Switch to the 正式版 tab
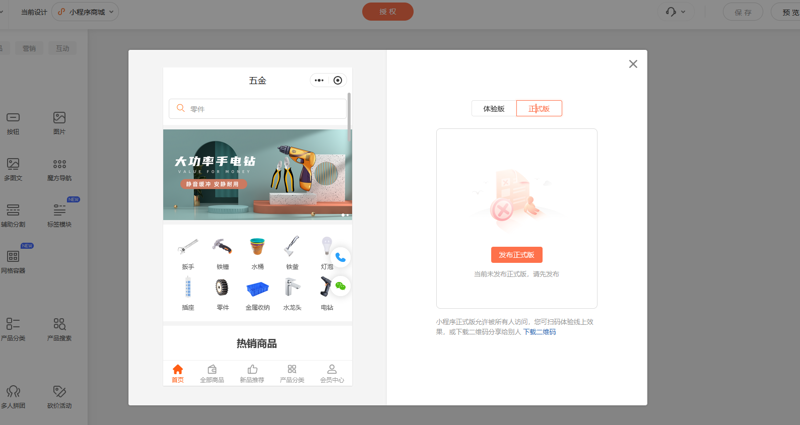Viewport: 800px width, 425px height. click(539, 108)
